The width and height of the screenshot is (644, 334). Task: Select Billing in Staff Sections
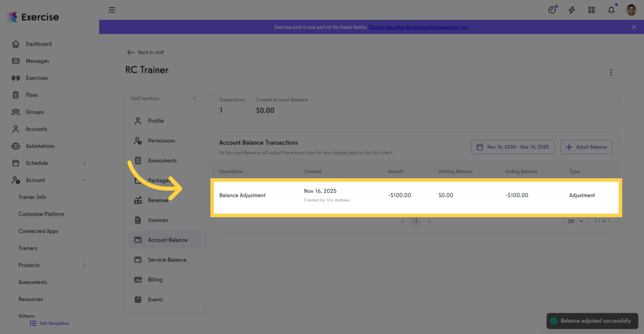tap(156, 279)
